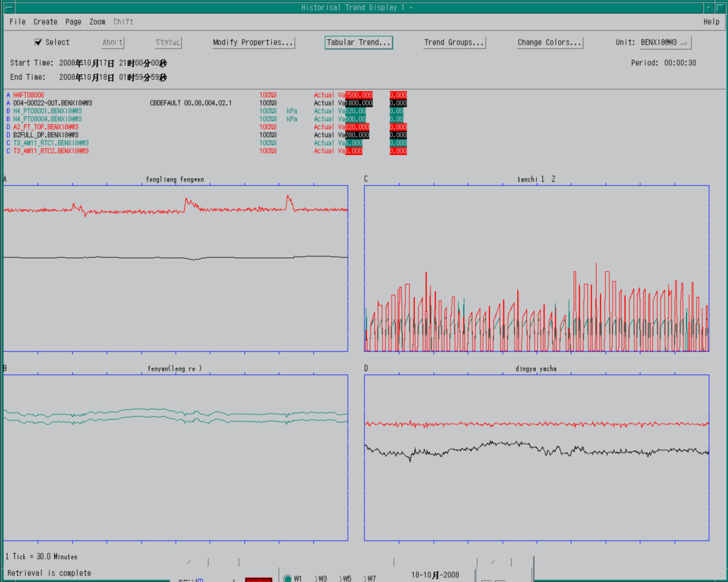Image resolution: width=728 pixels, height=582 pixels.
Task: Open the greyed-out Shift menu
Action: (124, 22)
